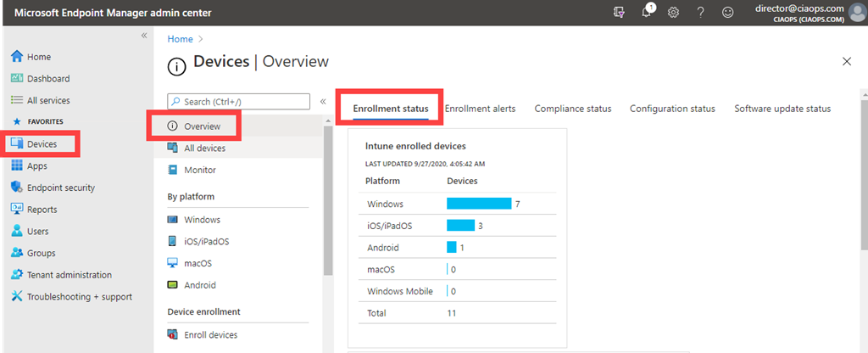Click the Home breadcrumb link
Image resolution: width=868 pixels, height=353 pixels.
click(180, 39)
